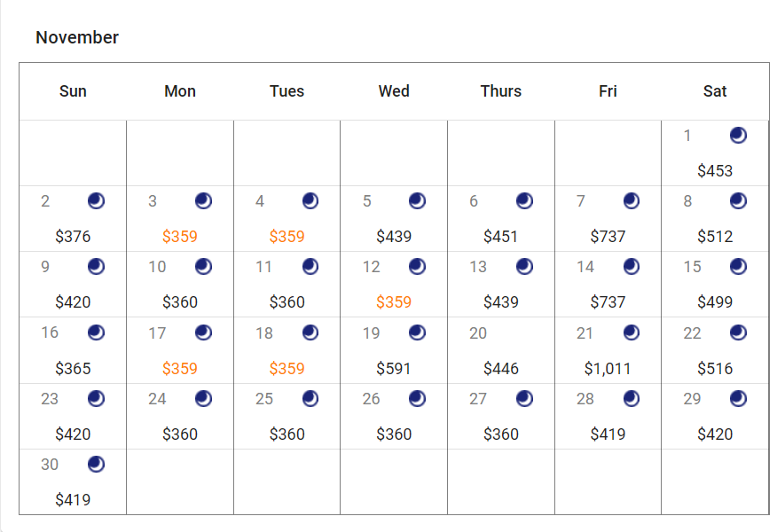This screenshot has width=777, height=532.
Task: Click the moon icon on November 1
Action: 738,135
